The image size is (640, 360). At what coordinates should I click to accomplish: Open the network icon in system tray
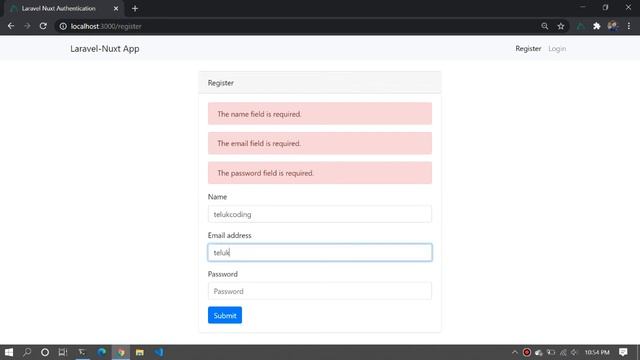click(x=563, y=352)
